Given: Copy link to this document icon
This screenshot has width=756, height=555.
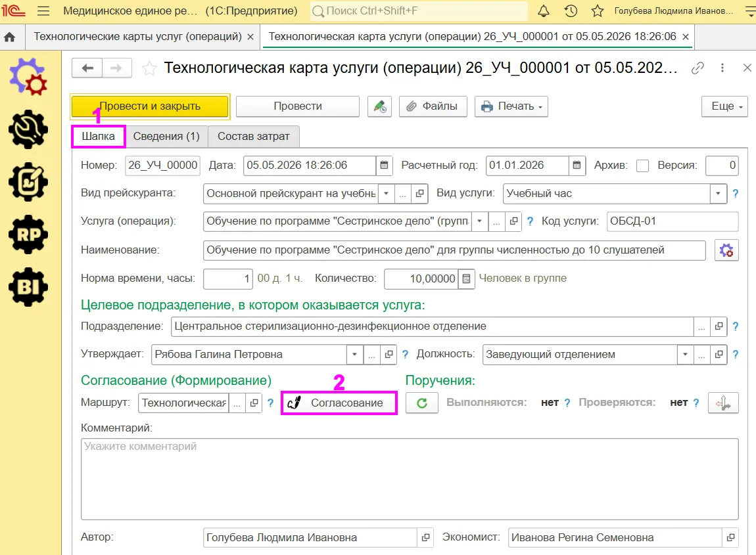Looking at the screenshot, I should point(697,68).
